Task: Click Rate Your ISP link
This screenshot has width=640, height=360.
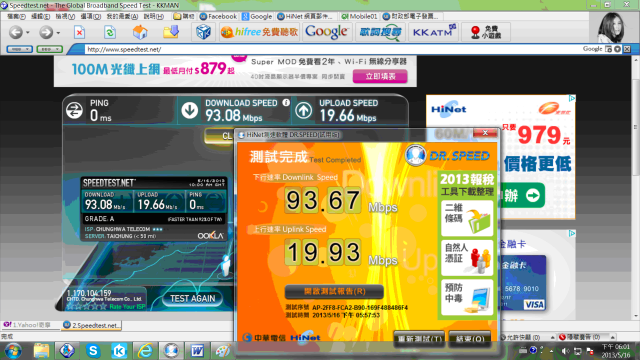Action: coord(127,307)
